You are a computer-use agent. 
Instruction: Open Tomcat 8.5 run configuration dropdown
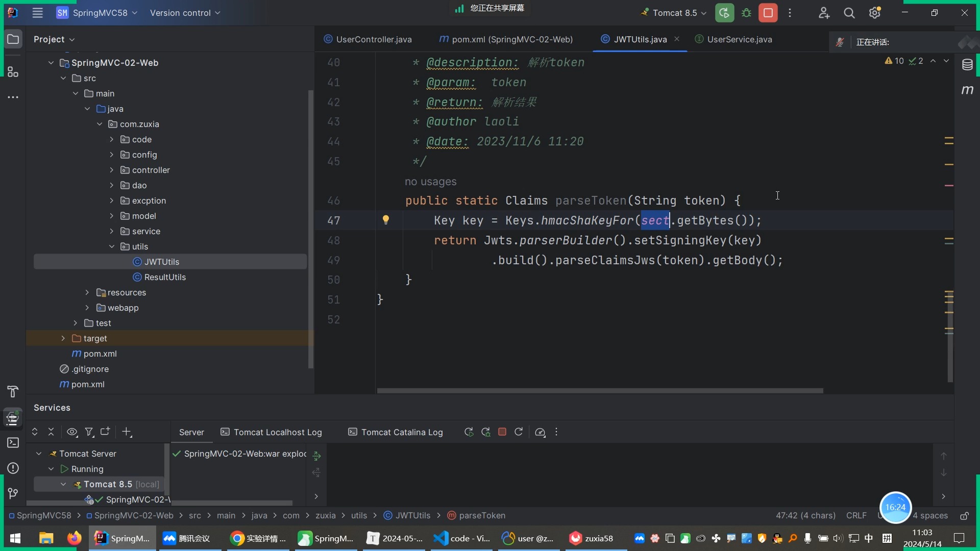coord(675,13)
